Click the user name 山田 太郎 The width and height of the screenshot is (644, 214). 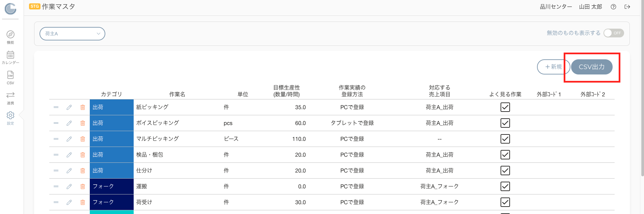(591, 7)
